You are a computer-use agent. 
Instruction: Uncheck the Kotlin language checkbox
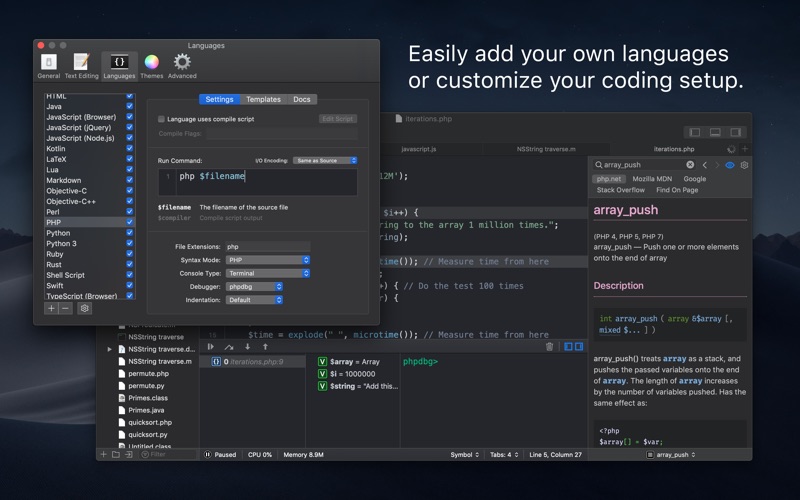130,149
